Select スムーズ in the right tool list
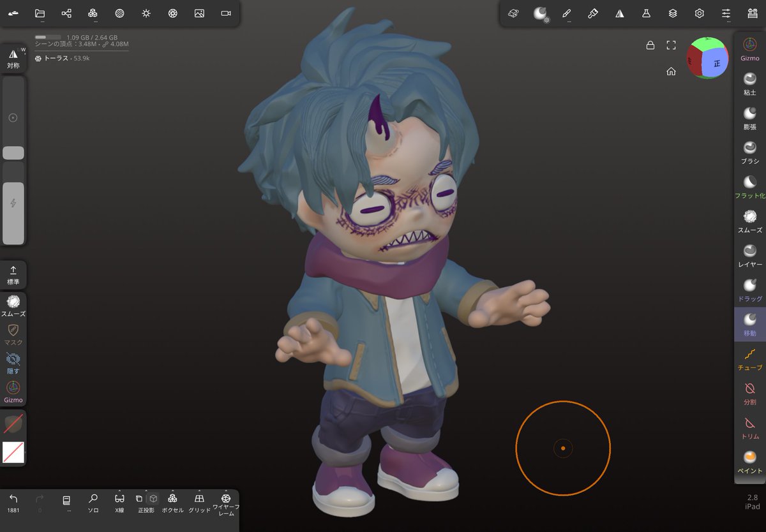 [750, 221]
